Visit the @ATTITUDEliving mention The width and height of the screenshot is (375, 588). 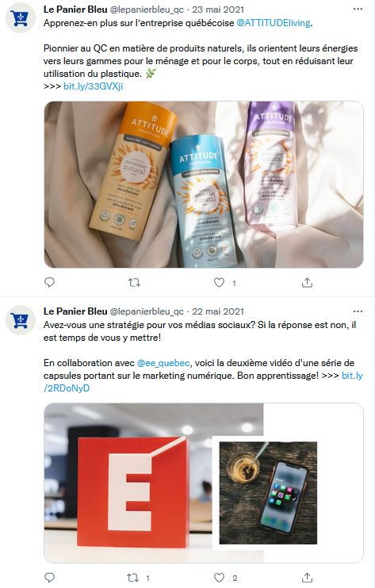click(x=274, y=23)
